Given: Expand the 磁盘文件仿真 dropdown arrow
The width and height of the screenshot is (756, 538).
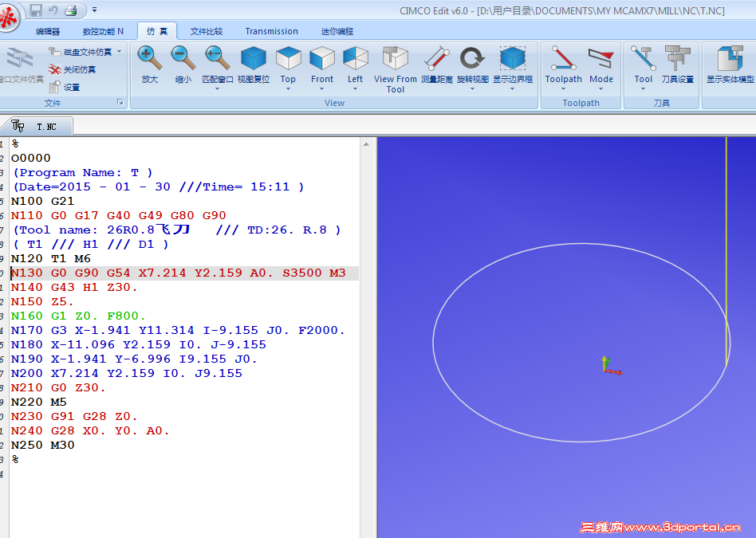Looking at the screenshot, I should 119,52.
